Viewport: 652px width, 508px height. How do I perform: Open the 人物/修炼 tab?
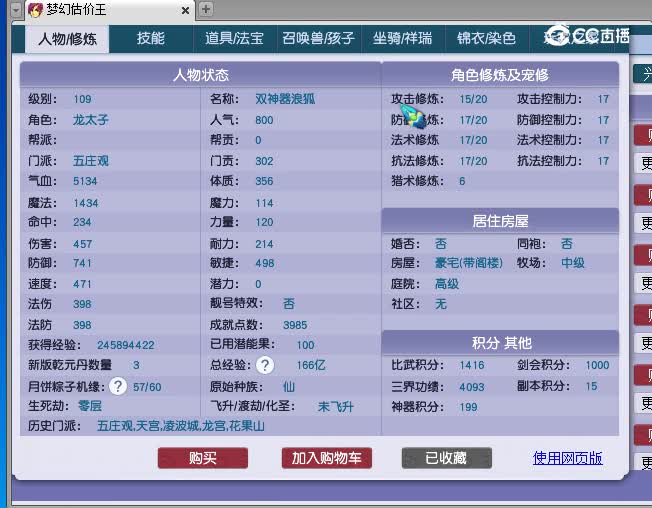click(x=67, y=39)
